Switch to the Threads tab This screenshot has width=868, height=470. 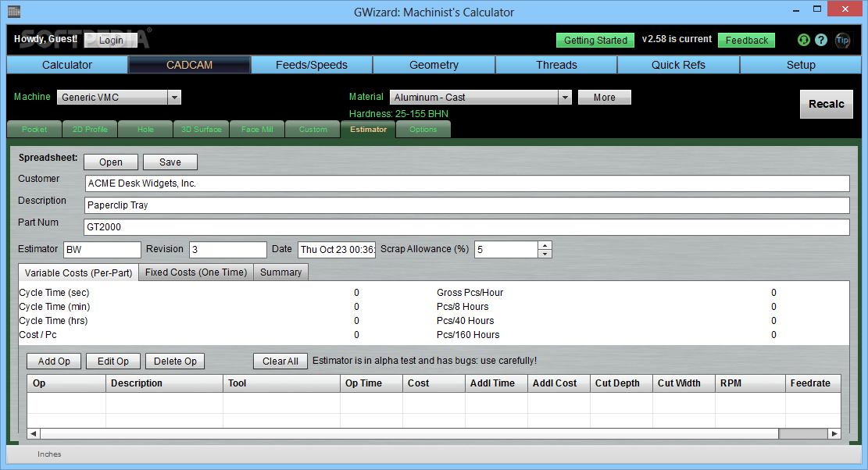[x=556, y=65]
